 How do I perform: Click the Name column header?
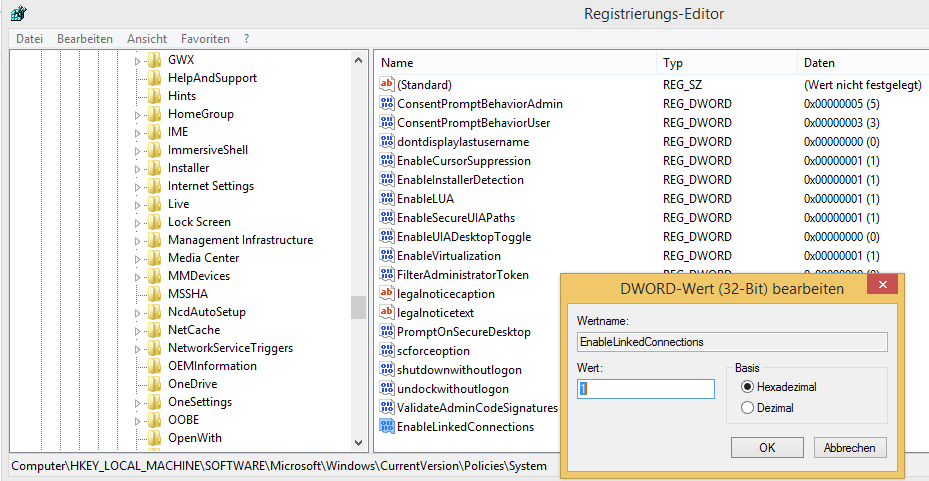pyautogui.click(x=515, y=63)
